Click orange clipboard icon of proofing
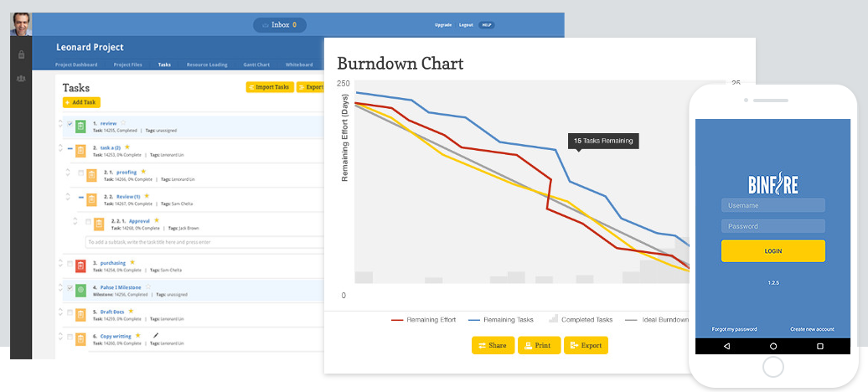The width and height of the screenshot is (868, 392). coord(92,176)
